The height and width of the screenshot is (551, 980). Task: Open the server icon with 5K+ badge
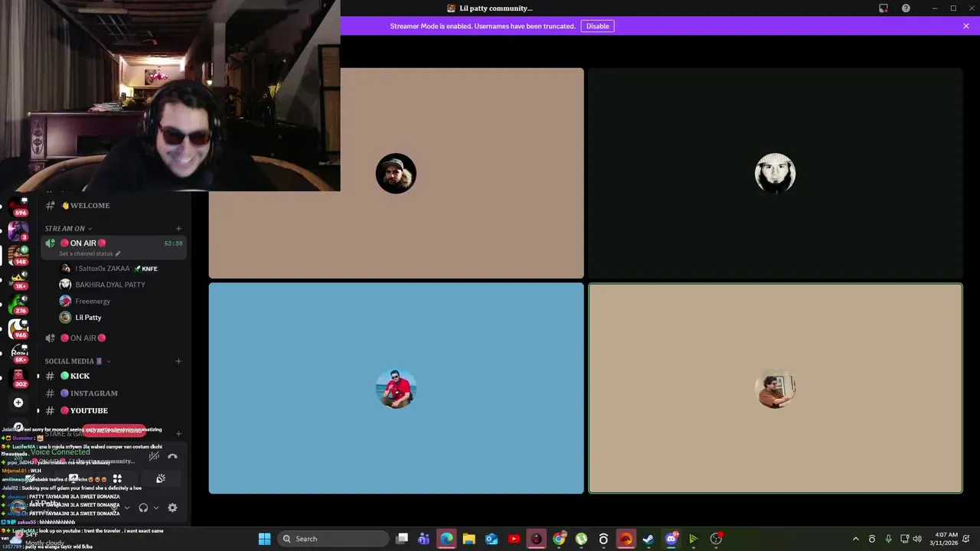pyautogui.click(x=18, y=353)
